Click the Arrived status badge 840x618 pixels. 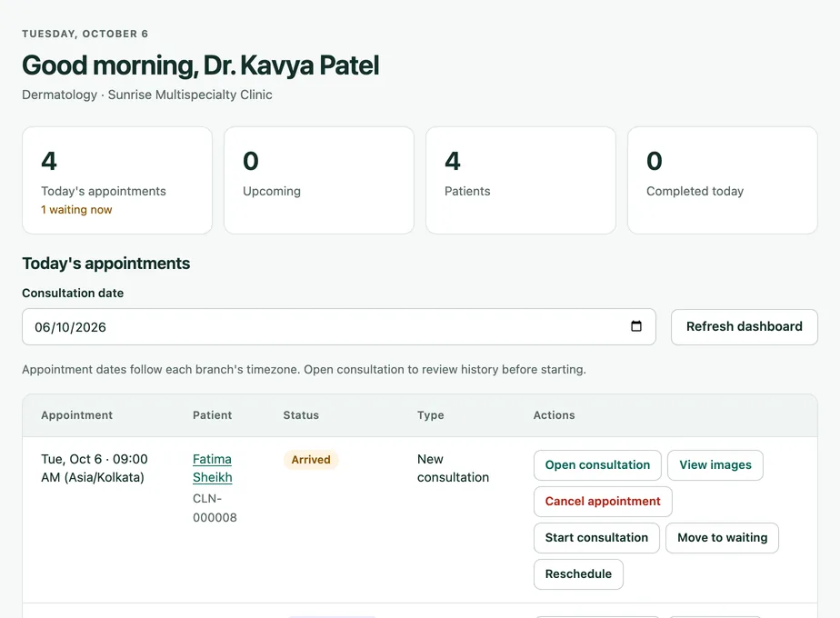point(311,460)
